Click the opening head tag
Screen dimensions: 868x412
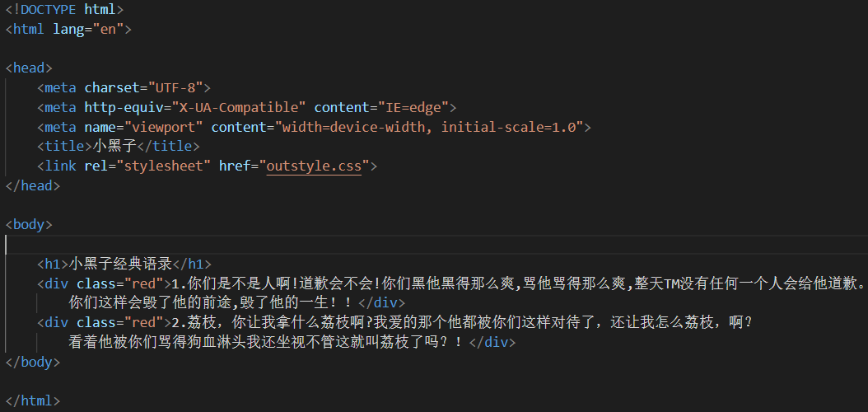[29, 68]
